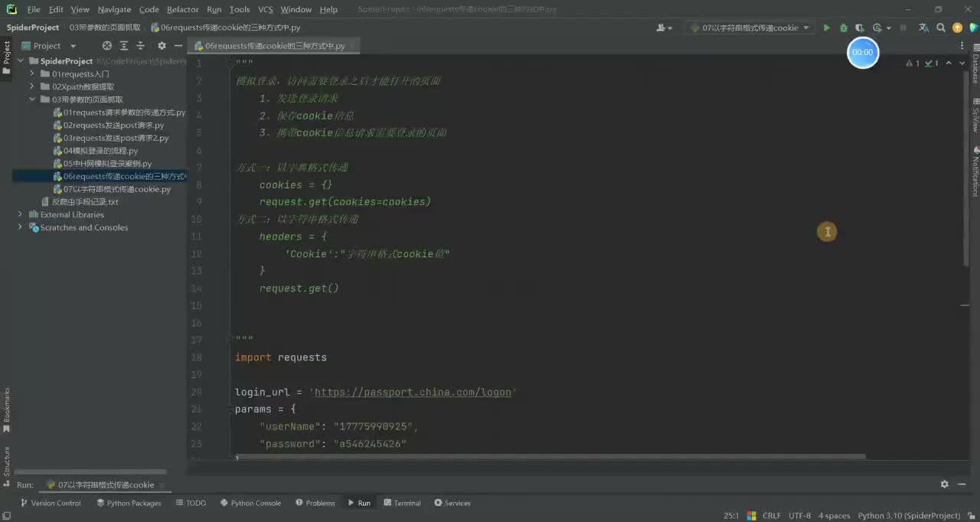Screen dimensions: 980x522
Task: Toggle the Project side tool window tab
Action: click(6, 57)
